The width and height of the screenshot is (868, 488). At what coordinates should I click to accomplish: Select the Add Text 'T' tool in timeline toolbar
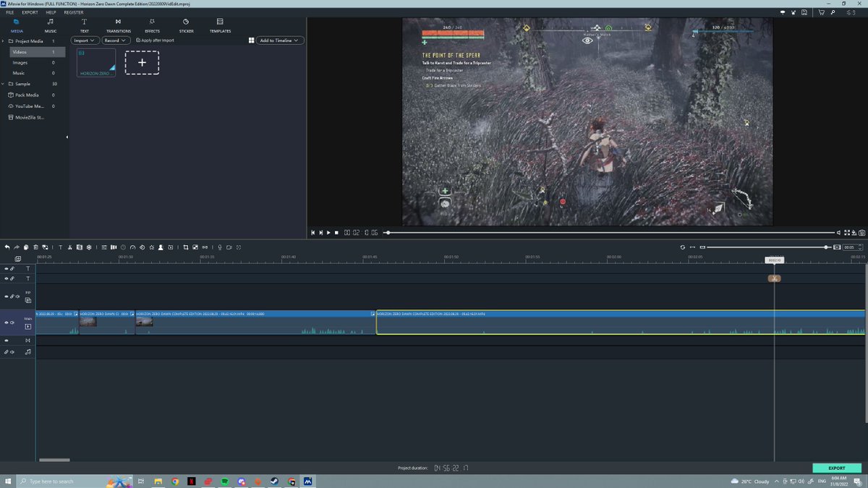61,247
